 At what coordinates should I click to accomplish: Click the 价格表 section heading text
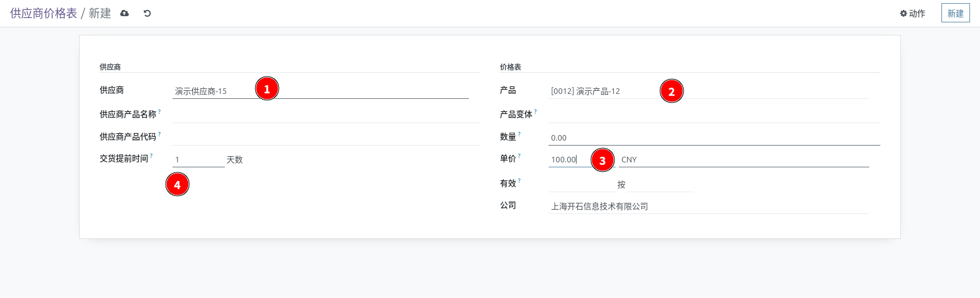point(511,67)
